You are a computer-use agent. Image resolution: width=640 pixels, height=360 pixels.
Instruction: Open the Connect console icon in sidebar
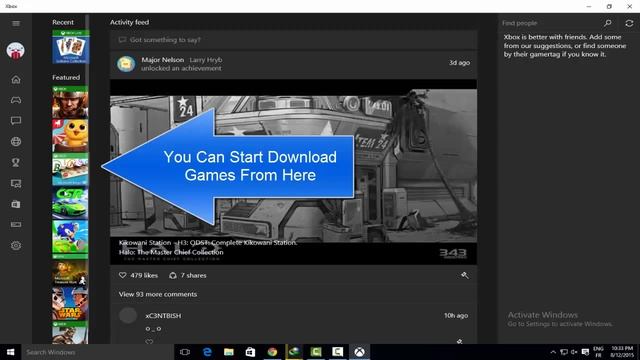[x=16, y=224]
